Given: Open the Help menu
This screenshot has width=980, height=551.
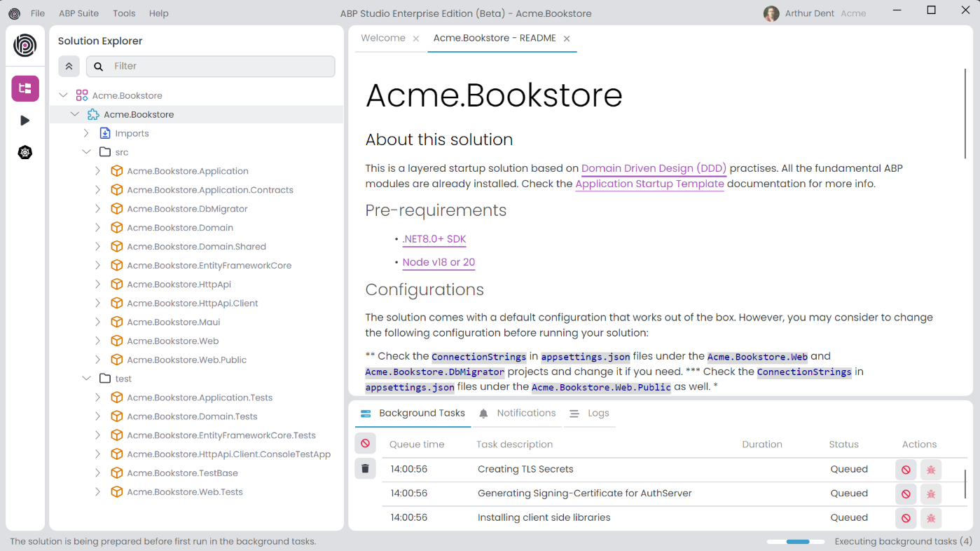Looking at the screenshot, I should point(159,13).
